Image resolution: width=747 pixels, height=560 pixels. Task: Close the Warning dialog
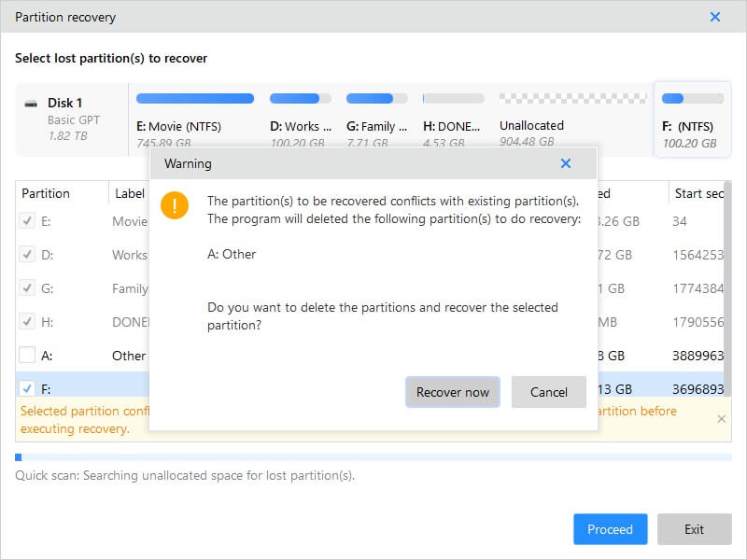point(566,162)
